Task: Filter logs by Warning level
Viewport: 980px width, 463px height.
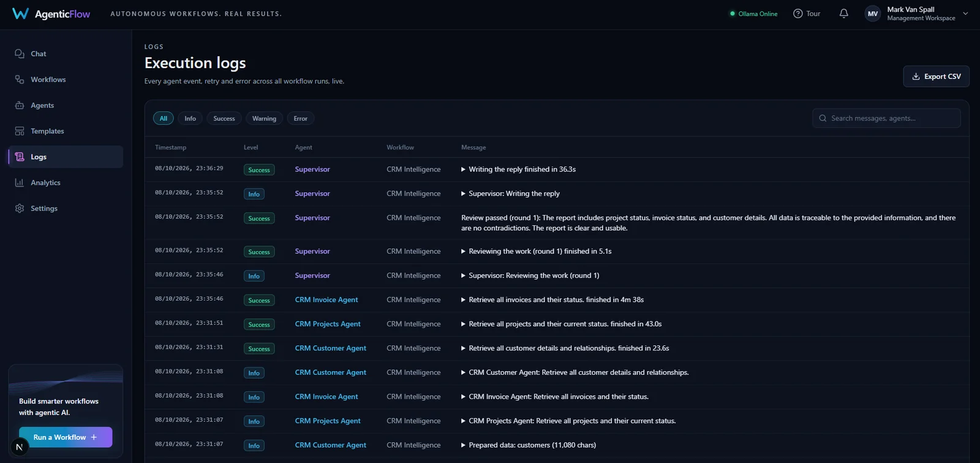Action: 264,118
